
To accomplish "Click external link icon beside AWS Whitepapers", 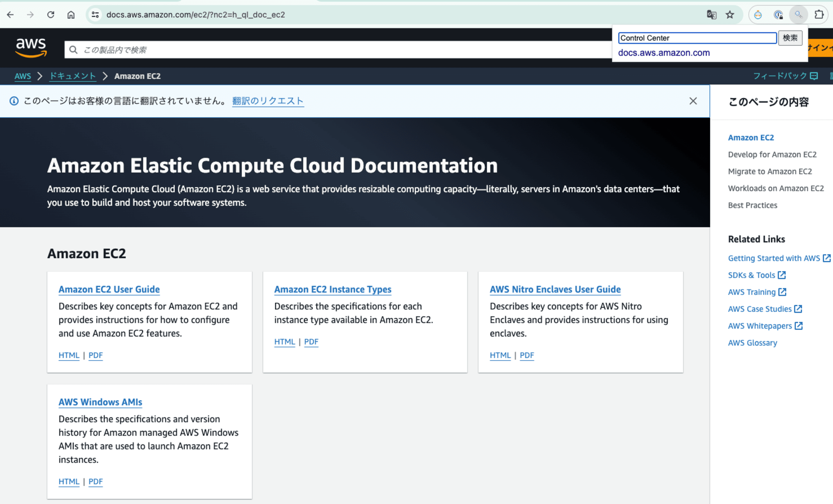I will 798,326.
